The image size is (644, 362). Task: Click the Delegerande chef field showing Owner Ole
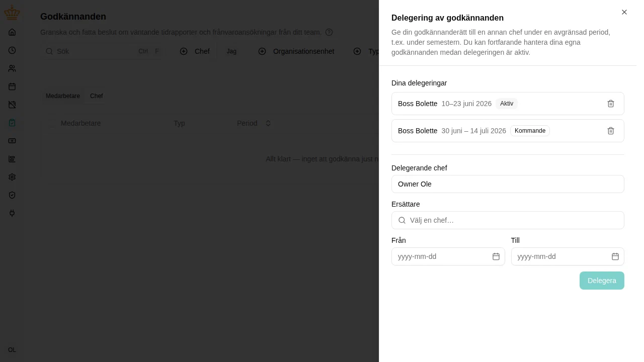508,184
